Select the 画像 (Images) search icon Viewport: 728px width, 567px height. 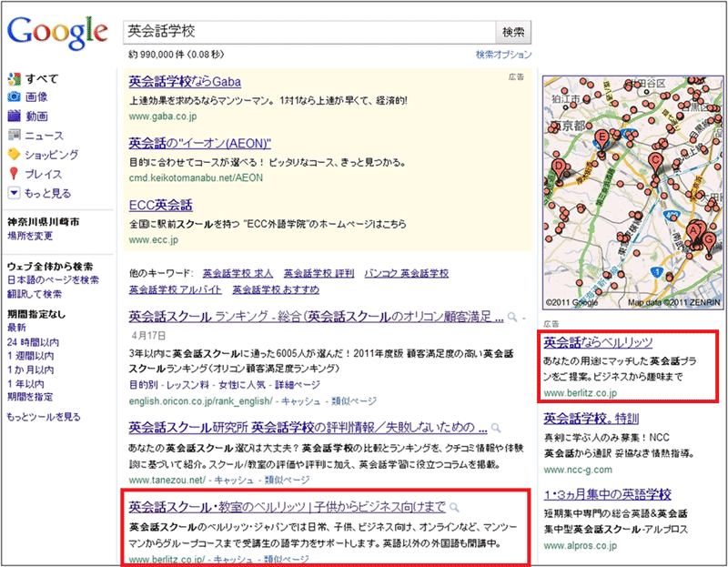pyautogui.click(x=14, y=96)
